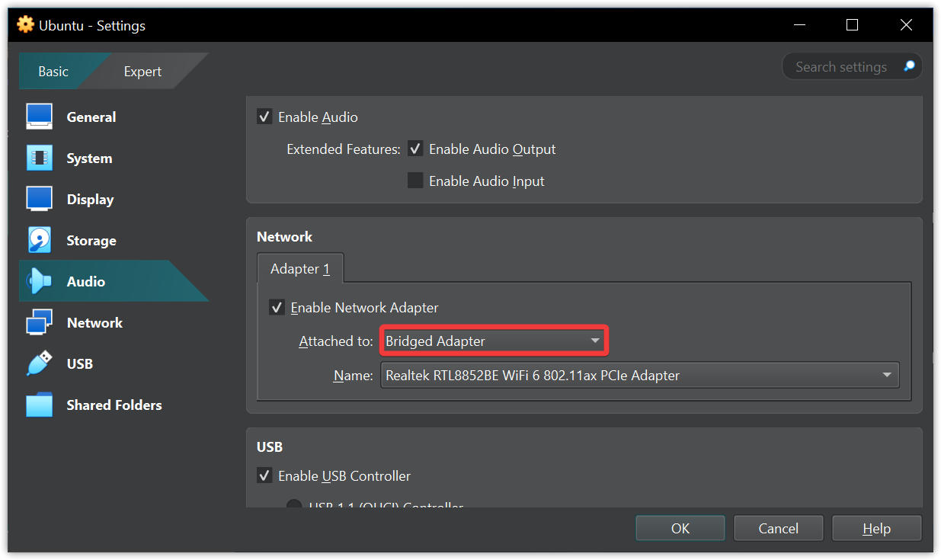Go to Shared Folders label

[114, 405]
